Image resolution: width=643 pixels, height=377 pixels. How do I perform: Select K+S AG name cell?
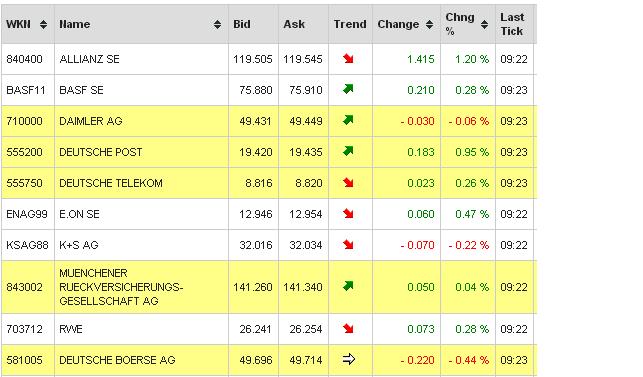click(141, 245)
